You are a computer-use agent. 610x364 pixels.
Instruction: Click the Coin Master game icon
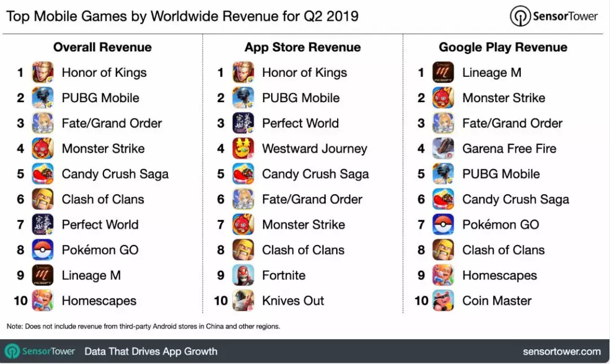[x=443, y=301]
